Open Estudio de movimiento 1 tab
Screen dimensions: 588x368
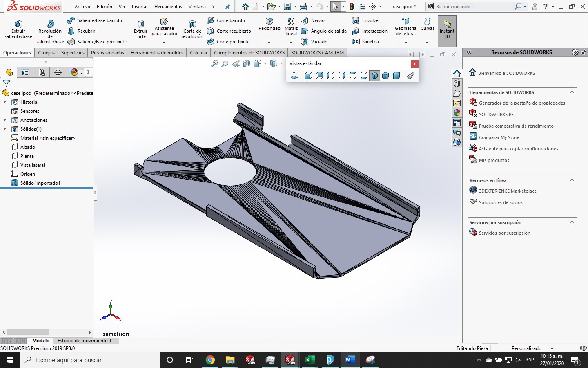coord(84,341)
